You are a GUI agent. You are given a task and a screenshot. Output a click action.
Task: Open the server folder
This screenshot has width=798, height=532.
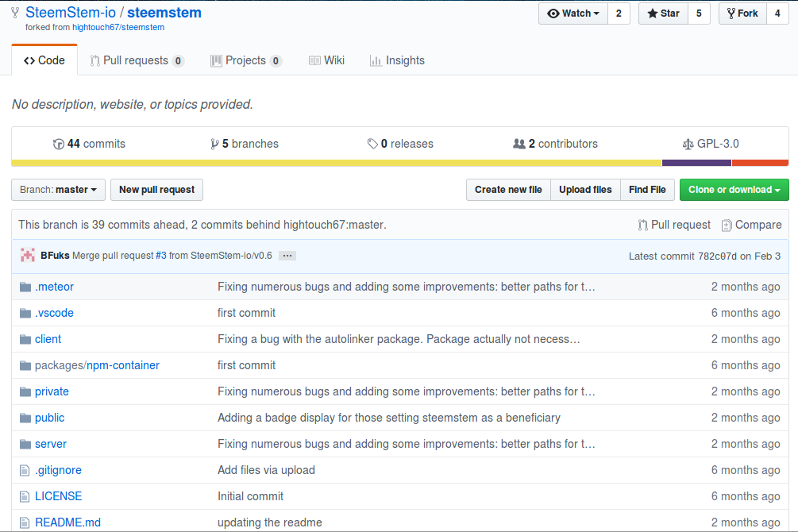[x=51, y=444]
